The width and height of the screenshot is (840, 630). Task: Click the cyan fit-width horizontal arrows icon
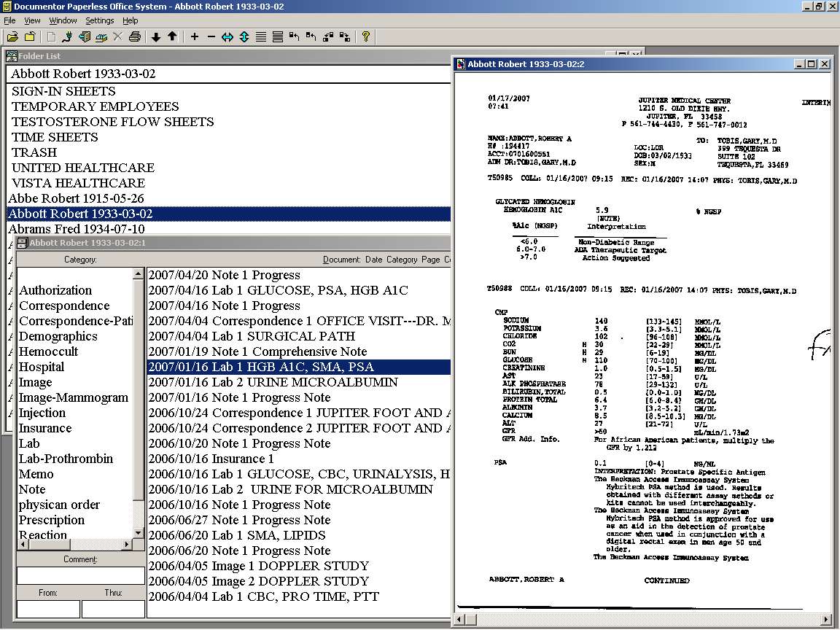click(x=227, y=36)
